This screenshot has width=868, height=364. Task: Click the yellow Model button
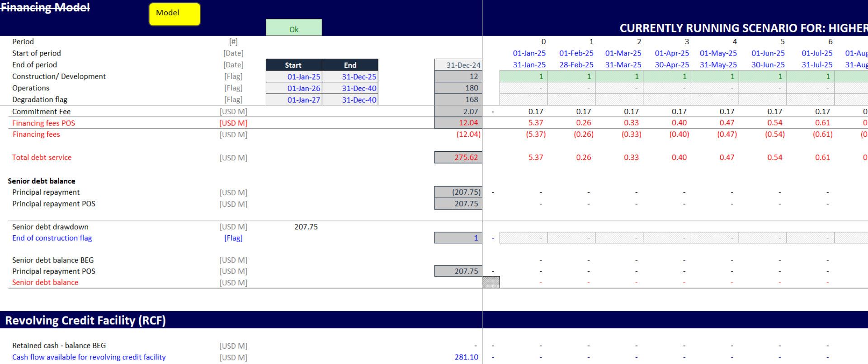coord(175,14)
